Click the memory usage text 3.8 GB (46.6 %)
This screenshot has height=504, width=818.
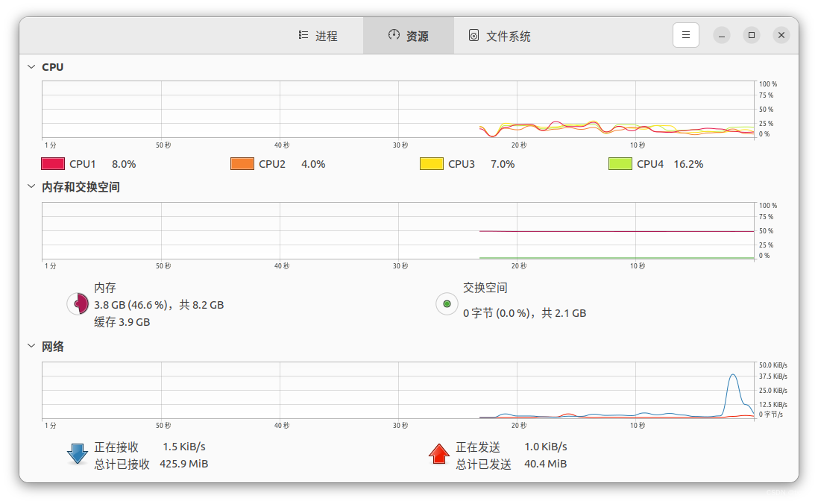pyautogui.click(x=133, y=305)
